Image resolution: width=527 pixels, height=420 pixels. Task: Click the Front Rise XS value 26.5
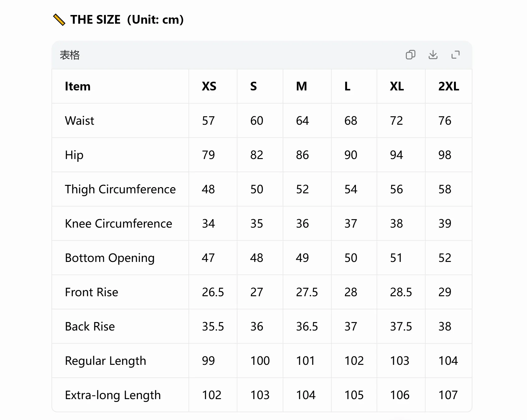[x=213, y=292]
